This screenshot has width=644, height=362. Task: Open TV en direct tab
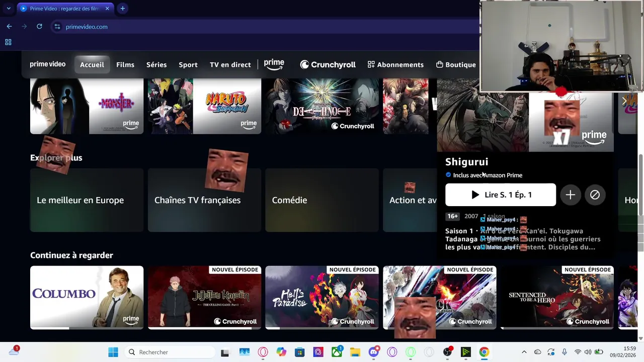[230, 64]
